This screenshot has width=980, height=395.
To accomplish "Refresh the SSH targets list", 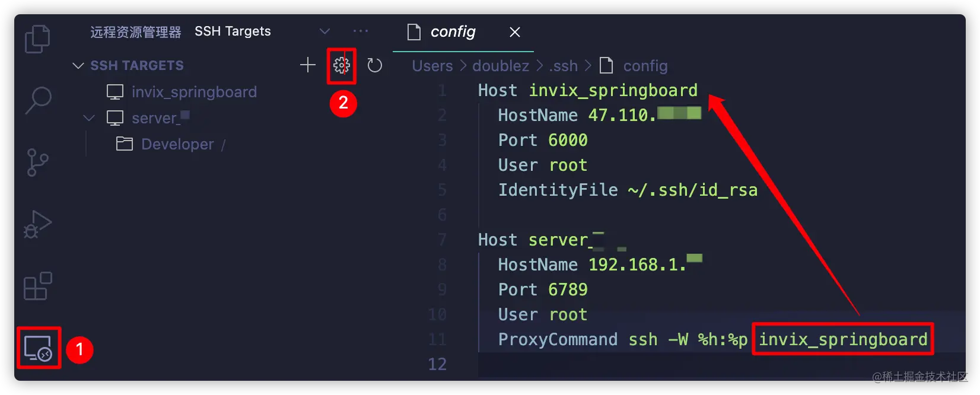I will click(x=375, y=65).
